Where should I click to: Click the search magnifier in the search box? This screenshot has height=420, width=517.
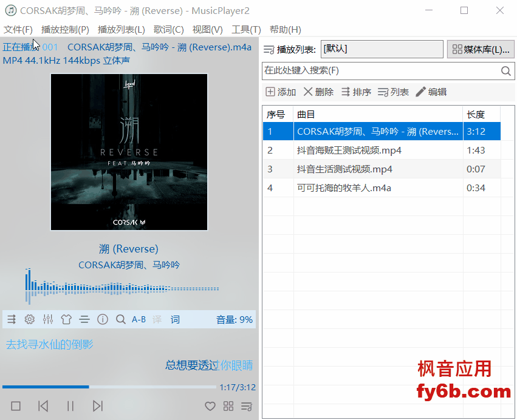pyautogui.click(x=506, y=71)
